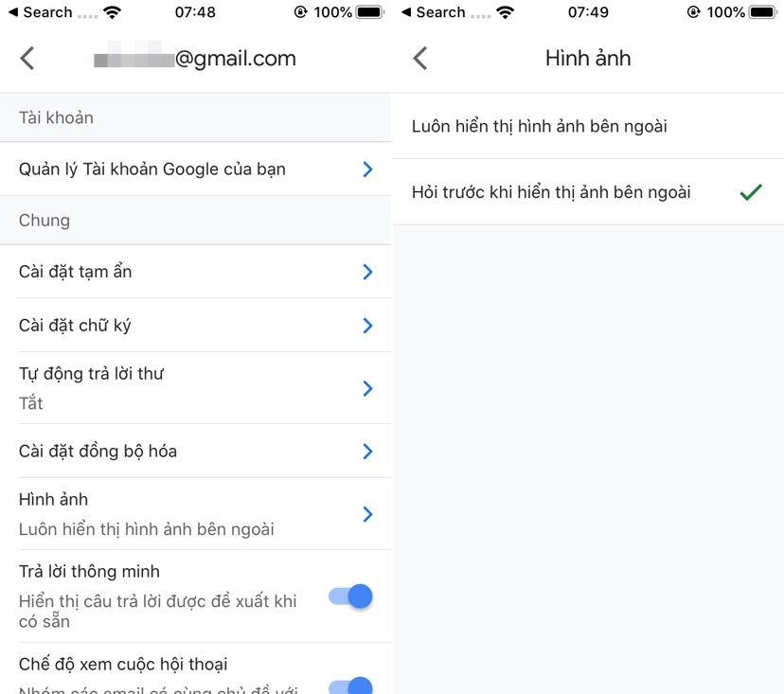
Task: Open the chevron for Cài đặt tạm ẩn
Action: pyautogui.click(x=367, y=272)
